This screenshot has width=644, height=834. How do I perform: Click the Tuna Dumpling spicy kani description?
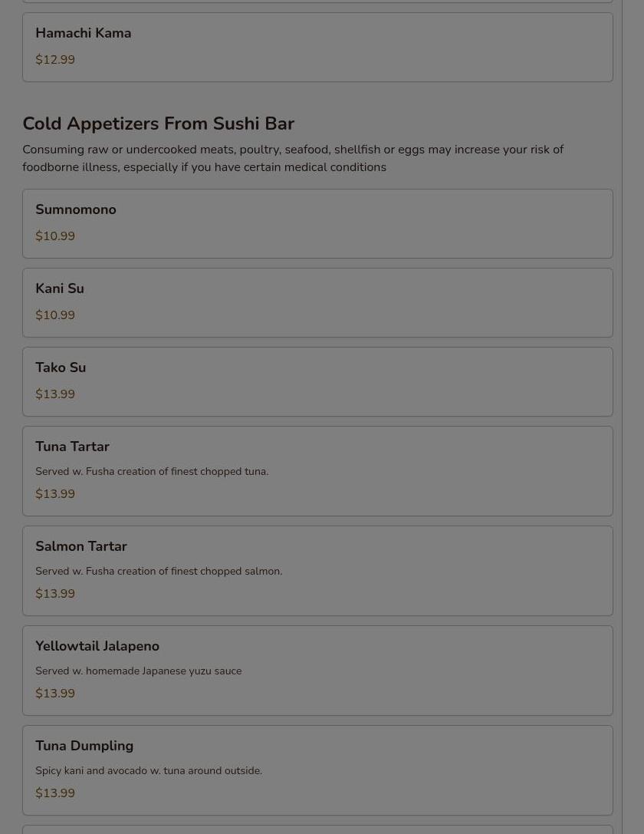click(x=149, y=771)
